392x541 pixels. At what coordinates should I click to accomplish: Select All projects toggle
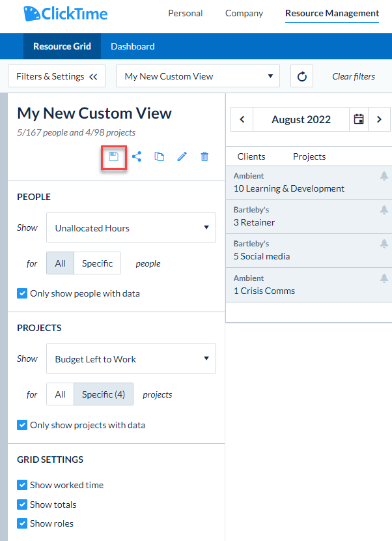pyautogui.click(x=61, y=394)
